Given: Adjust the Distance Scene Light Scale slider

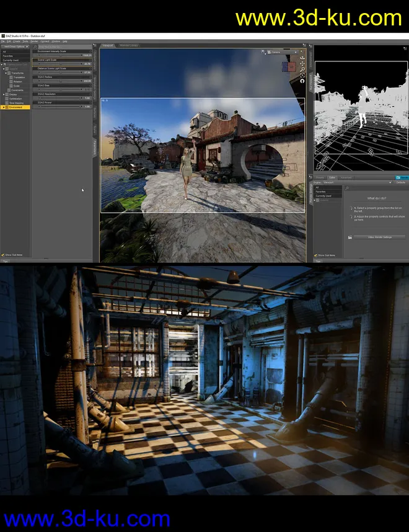Looking at the screenshot, I should pos(60,73).
